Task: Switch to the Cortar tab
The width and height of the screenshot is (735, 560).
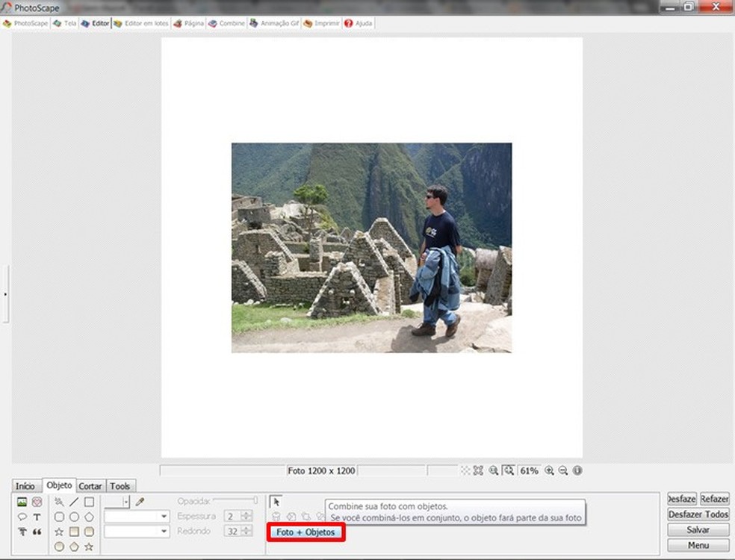Action: [90, 486]
